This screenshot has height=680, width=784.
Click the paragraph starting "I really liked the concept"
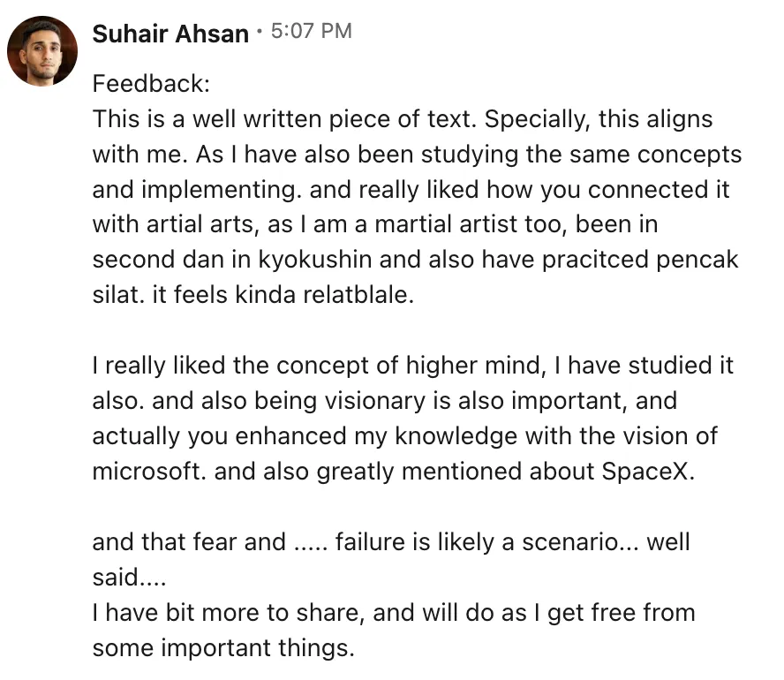click(413, 418)
